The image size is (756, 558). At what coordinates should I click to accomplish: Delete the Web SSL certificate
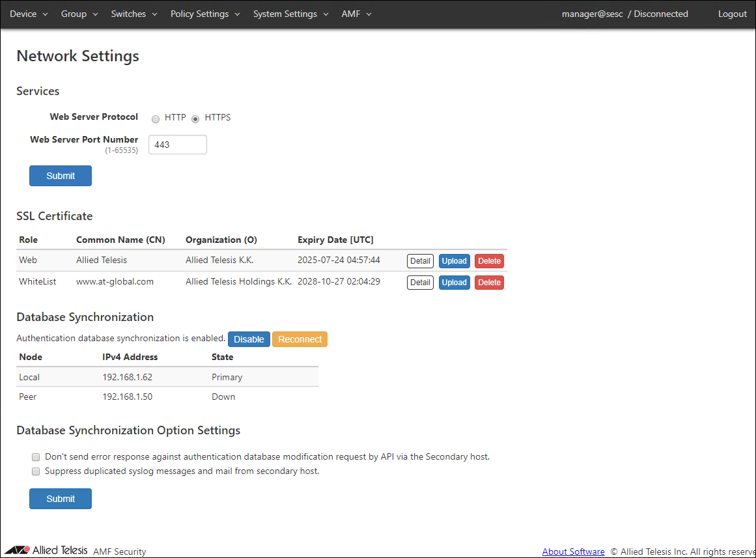489,261
